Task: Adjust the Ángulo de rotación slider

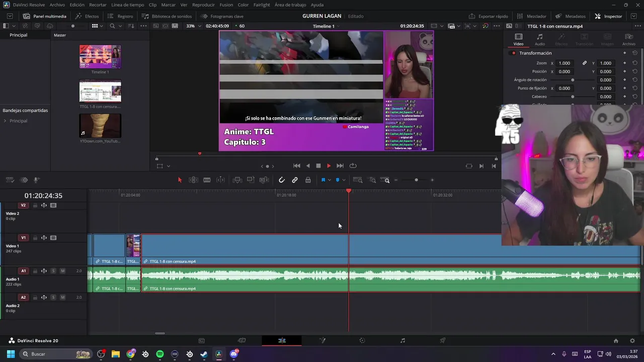Action: (x=573, y=80)
